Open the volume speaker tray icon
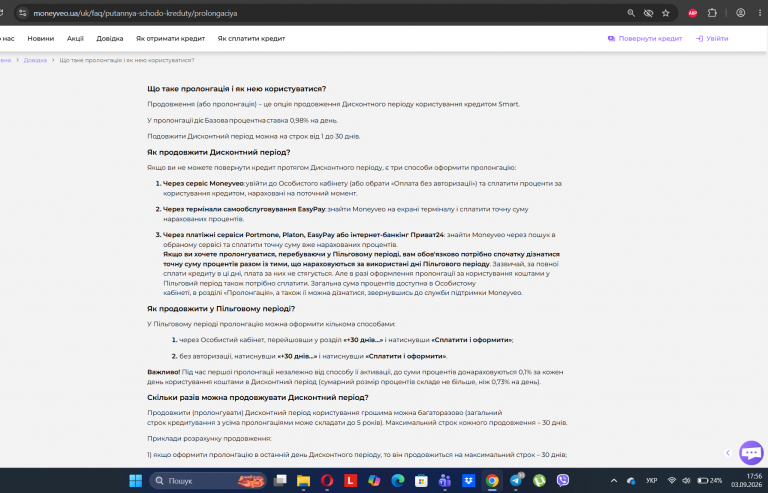The width and height of the screenshot is (768, 493). coord(686,481)
